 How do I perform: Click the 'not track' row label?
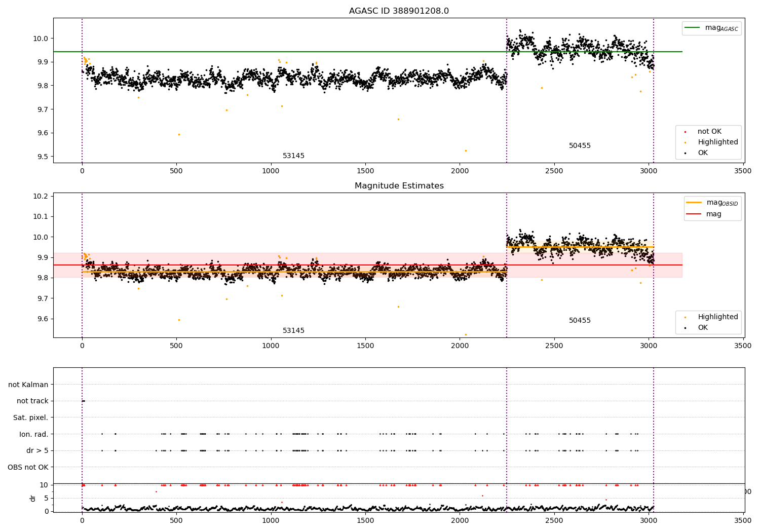(32, 401)
